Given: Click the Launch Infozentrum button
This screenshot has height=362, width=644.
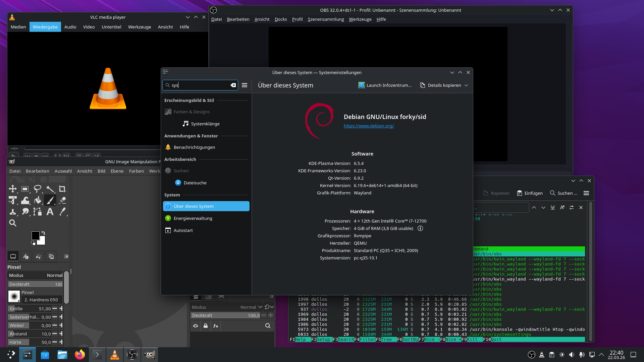Looking at the screenshot, I should 385,85.
